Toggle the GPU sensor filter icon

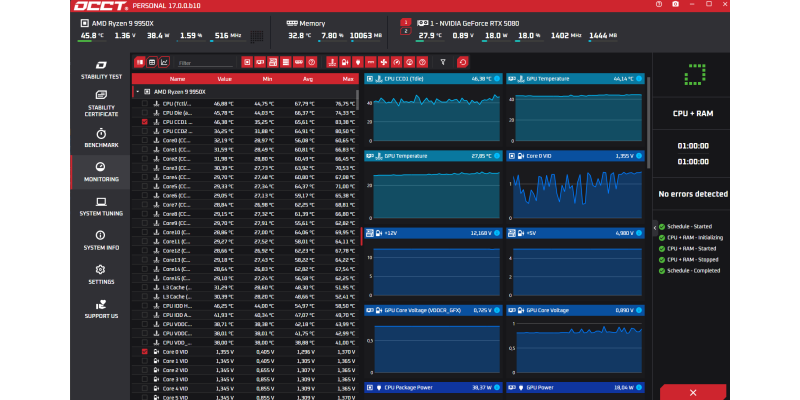click(x=260, y=62)
